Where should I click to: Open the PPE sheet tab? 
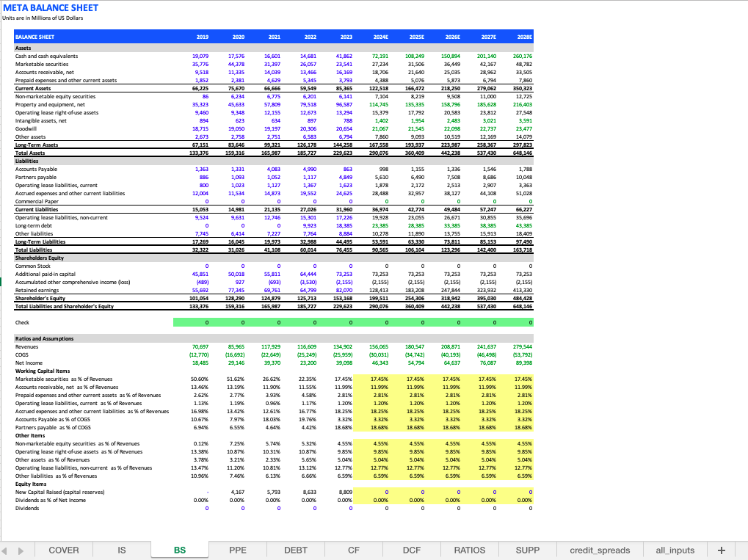click(238, 550)
